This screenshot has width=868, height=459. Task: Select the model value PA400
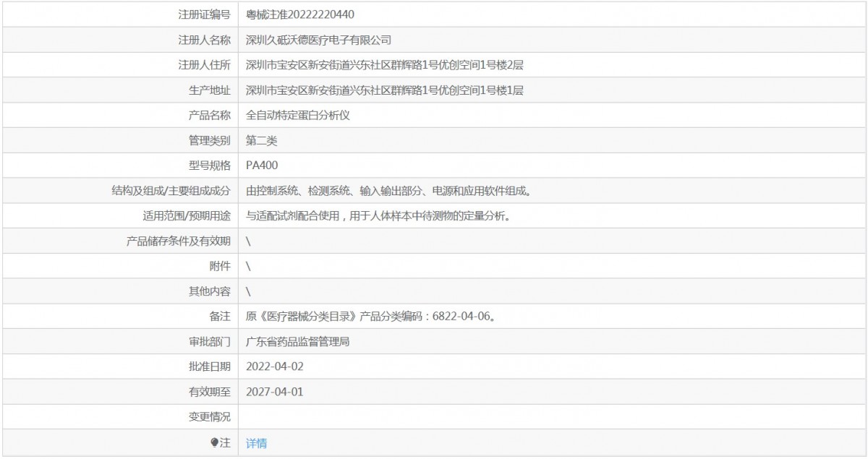[x=262, y=166]
